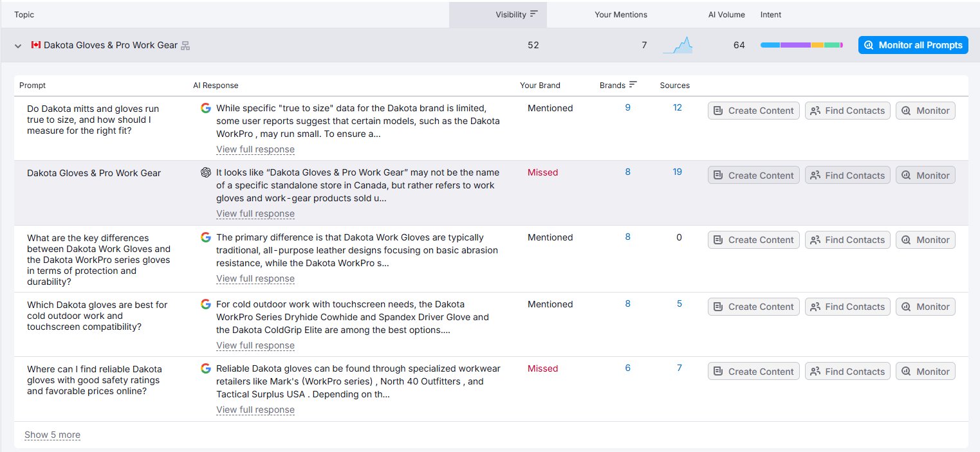Click the hierarchy icon after the topic name

[x=185, y=46]
